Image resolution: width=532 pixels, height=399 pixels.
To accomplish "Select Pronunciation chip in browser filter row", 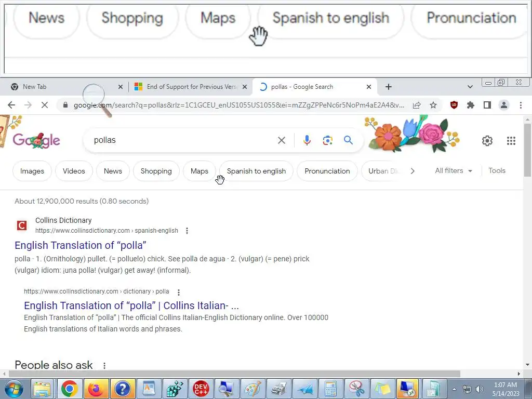I will (327, 171).
